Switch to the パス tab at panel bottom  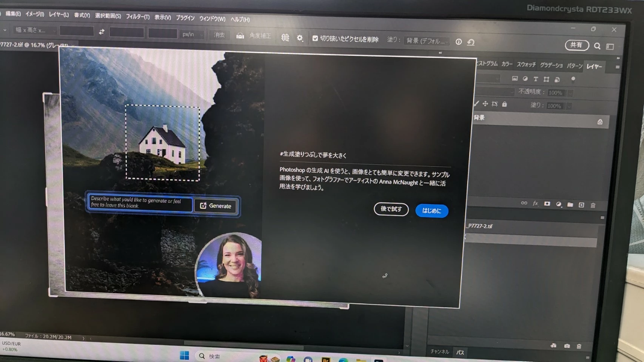coord(460,352)
